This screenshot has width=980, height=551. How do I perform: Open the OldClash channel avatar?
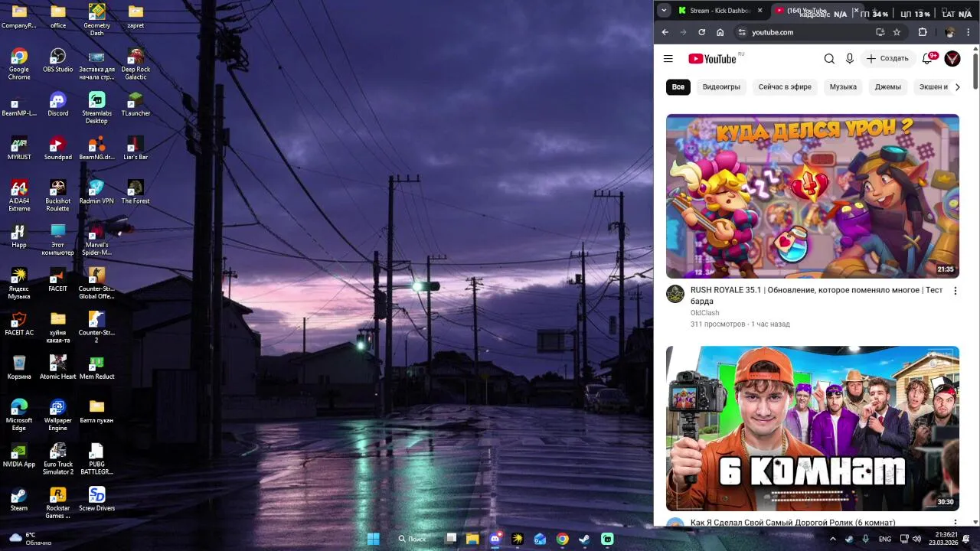(675, 294)
